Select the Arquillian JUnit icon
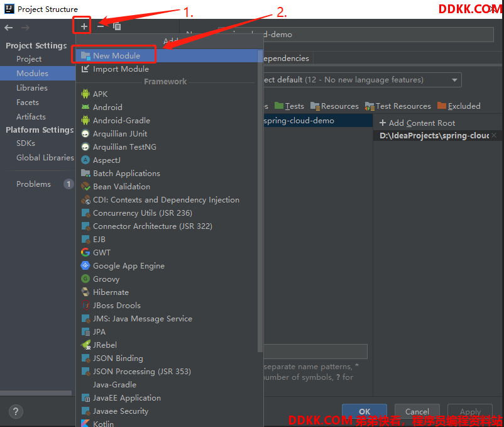Screen dimensions: 504x427 85,133
